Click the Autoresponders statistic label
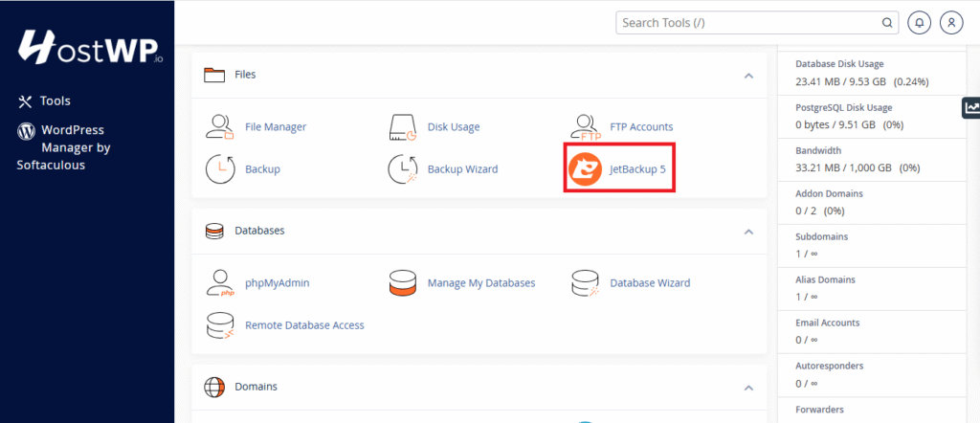Image resolution: width=980 pixels, height=423 pixels. click(830, 366)
